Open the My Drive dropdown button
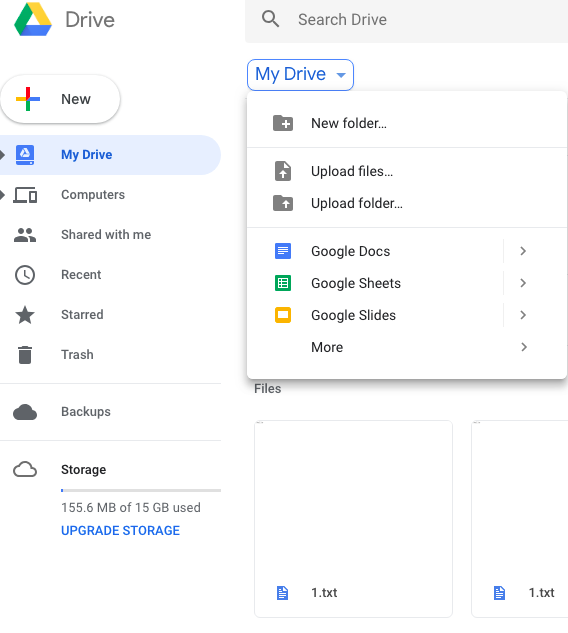The width and height of the screenshot is (568, 633). [300, 75]
